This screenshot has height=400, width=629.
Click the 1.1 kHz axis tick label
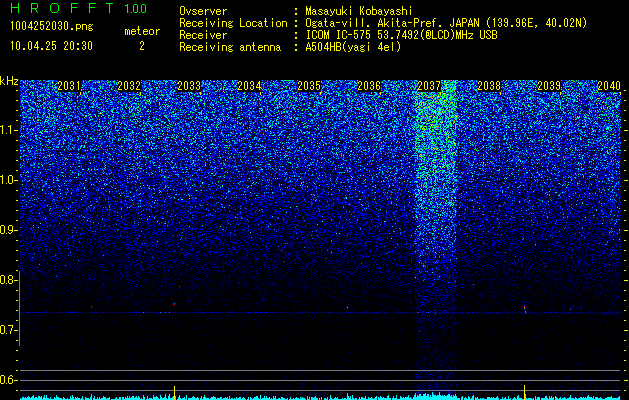(x=8, y=130)
